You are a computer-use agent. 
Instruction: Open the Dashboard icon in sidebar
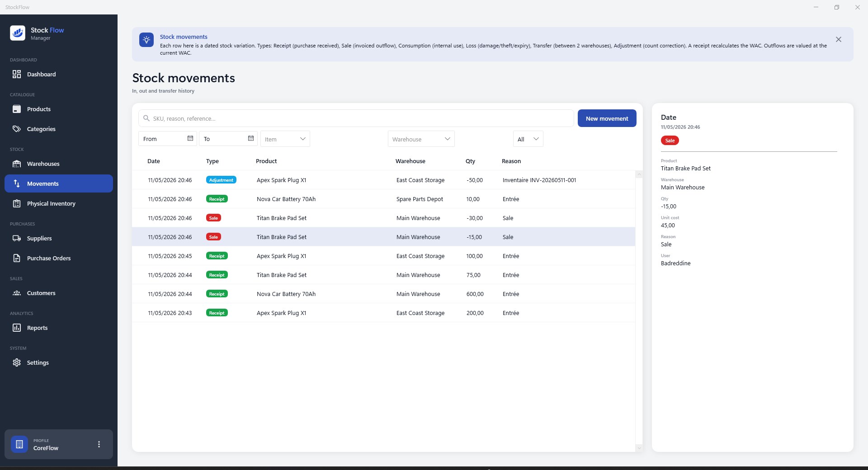coord(17,74)
